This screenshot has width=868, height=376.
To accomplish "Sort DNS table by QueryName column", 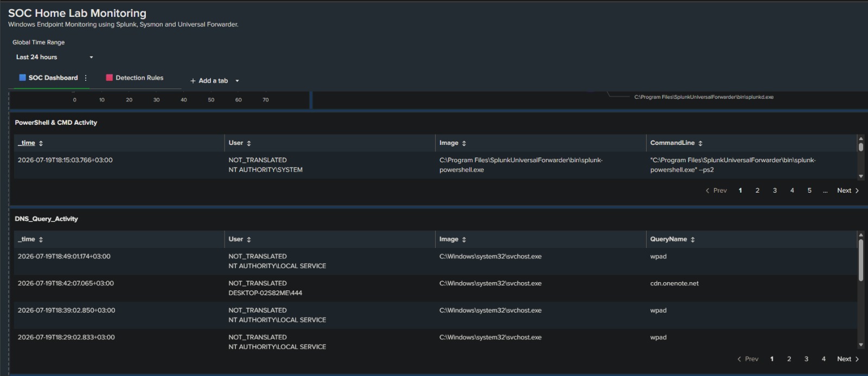I will (672, 239).
